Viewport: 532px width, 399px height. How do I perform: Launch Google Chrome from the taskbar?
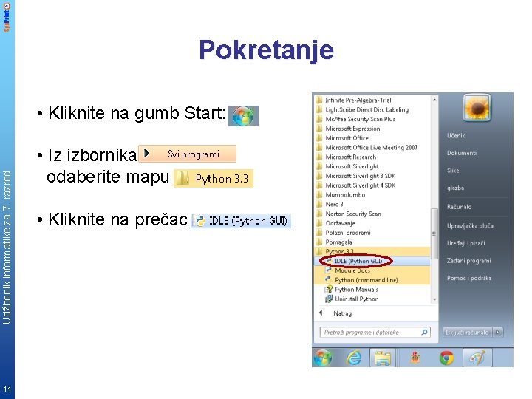(446, 358)
